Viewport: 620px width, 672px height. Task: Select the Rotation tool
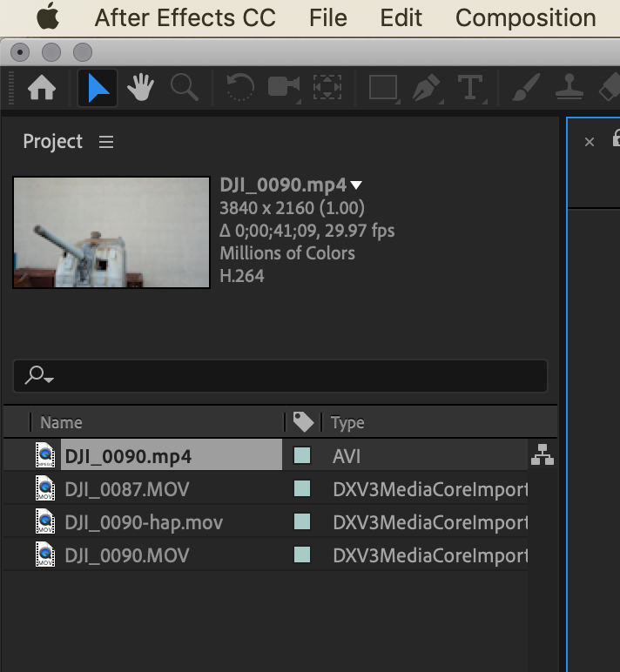(239, 88)
